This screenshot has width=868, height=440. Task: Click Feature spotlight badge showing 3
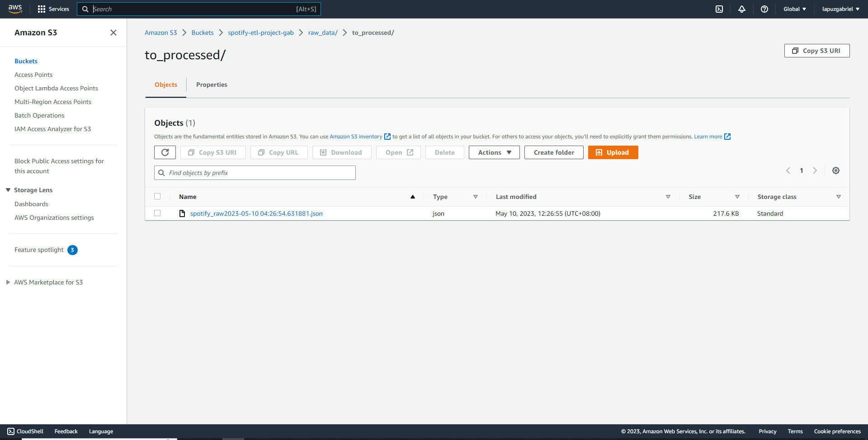pyautogui.click(x=72, y=250)
